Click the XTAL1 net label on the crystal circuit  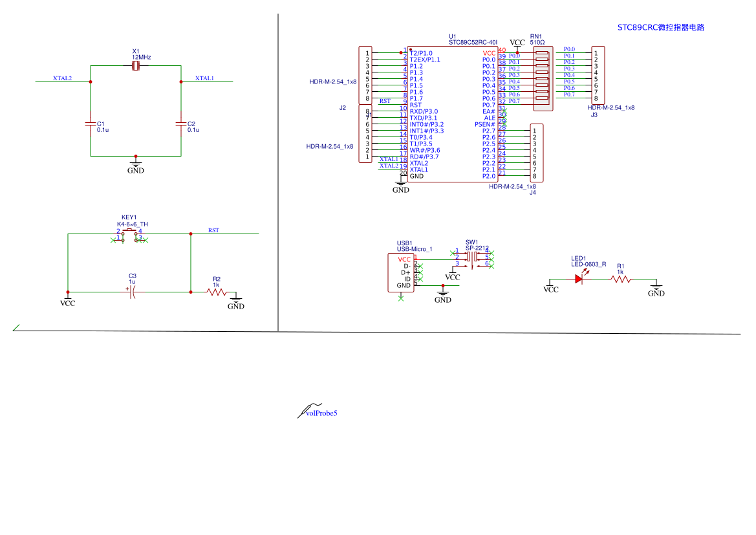tap(204, 78)
